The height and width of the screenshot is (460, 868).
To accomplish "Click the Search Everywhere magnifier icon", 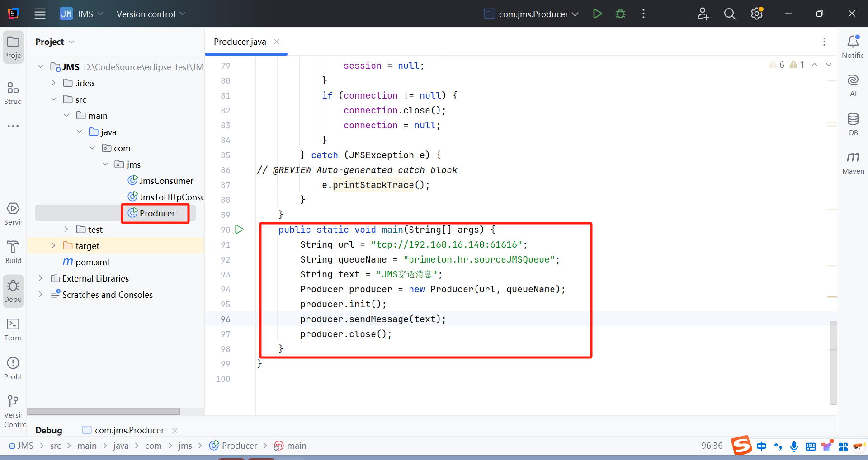I will pyautogui.click(x=729, y=14).
